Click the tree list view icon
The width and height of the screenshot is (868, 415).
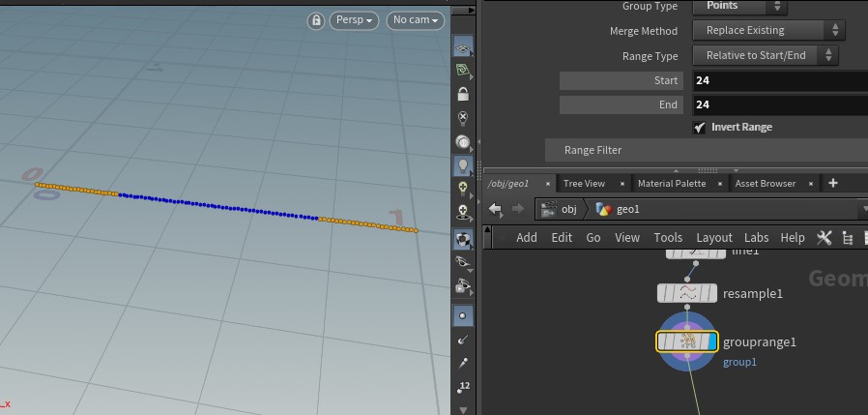847,238
